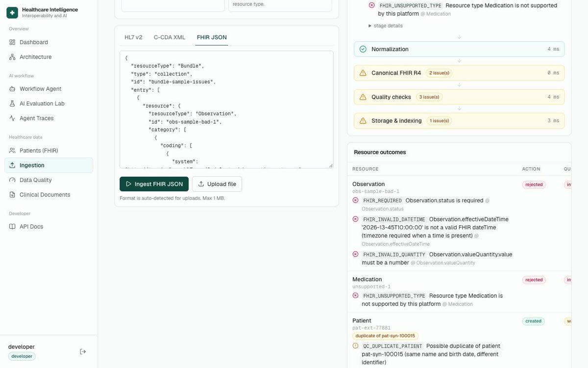588x368 pixels.
Task: Click the Medication resource name in outcomes
Action: click(367, 279)
